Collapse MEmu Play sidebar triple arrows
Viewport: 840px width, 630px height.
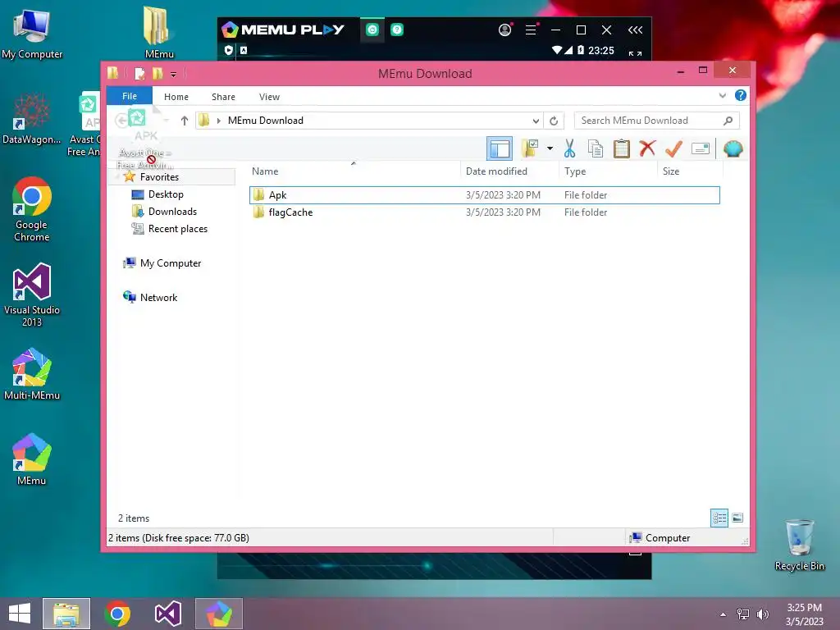636,30
